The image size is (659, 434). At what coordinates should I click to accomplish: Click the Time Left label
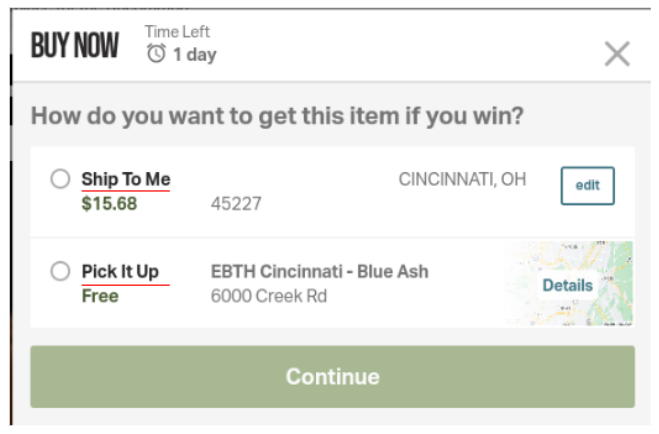point(177,32)
